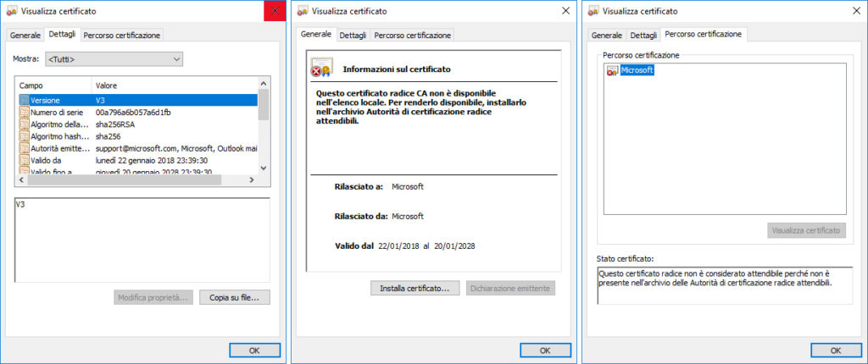Click Visualizza certificato button
Viewport: 868px width, 364px height.
[x=807, y=230]
